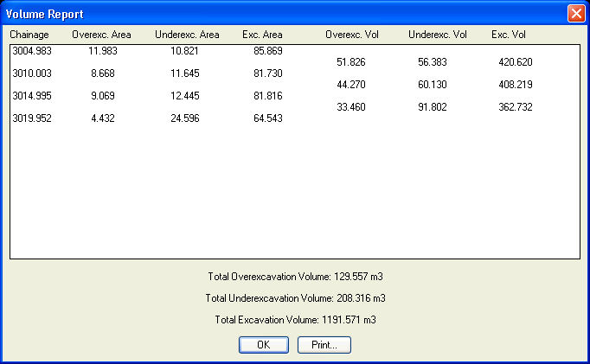Click the Underexc. Area column header
Screen dimensions: 590x364
pyautogui.click(x=187, y=35)
